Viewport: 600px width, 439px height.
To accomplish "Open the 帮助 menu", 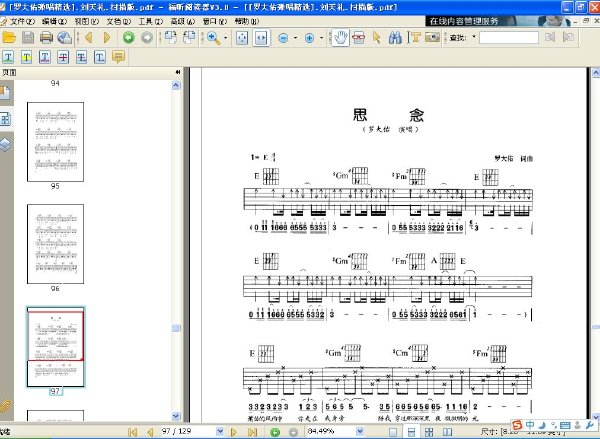I will click(247, 22).
